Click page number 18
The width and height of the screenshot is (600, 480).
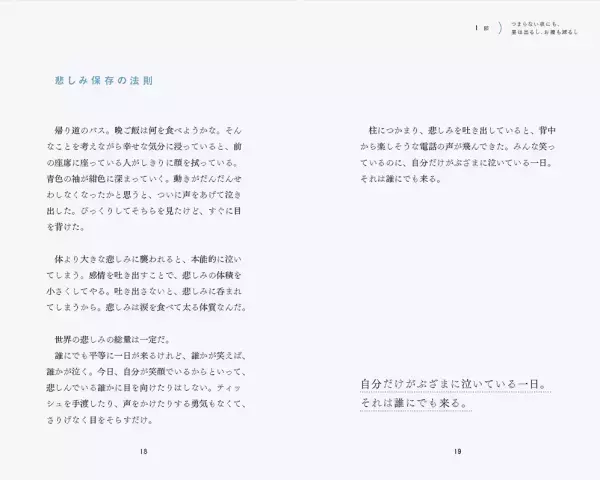[x=143, y=451]
